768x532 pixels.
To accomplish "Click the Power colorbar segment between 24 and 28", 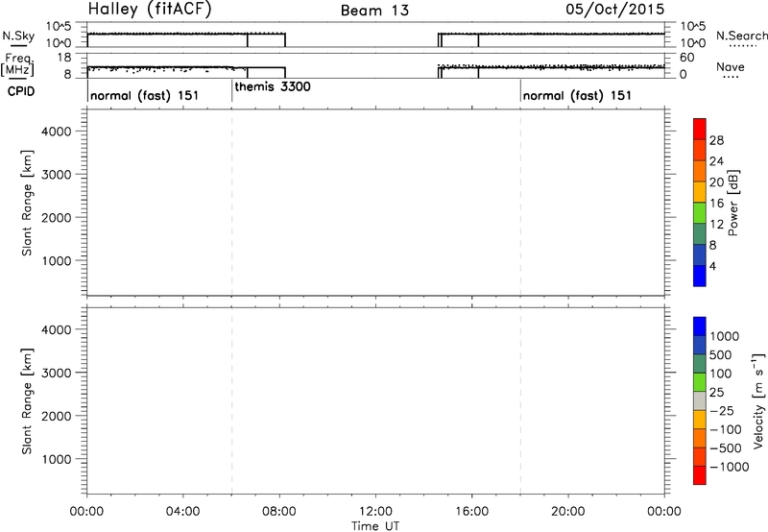I will [x=700, y=150].
